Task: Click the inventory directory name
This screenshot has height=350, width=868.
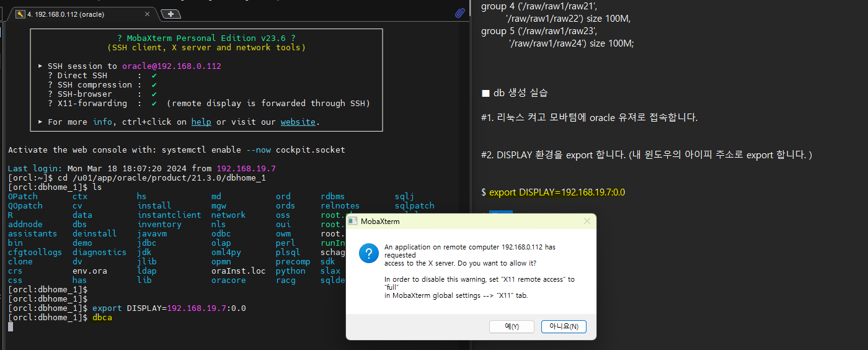Action: tap(159, 225)
